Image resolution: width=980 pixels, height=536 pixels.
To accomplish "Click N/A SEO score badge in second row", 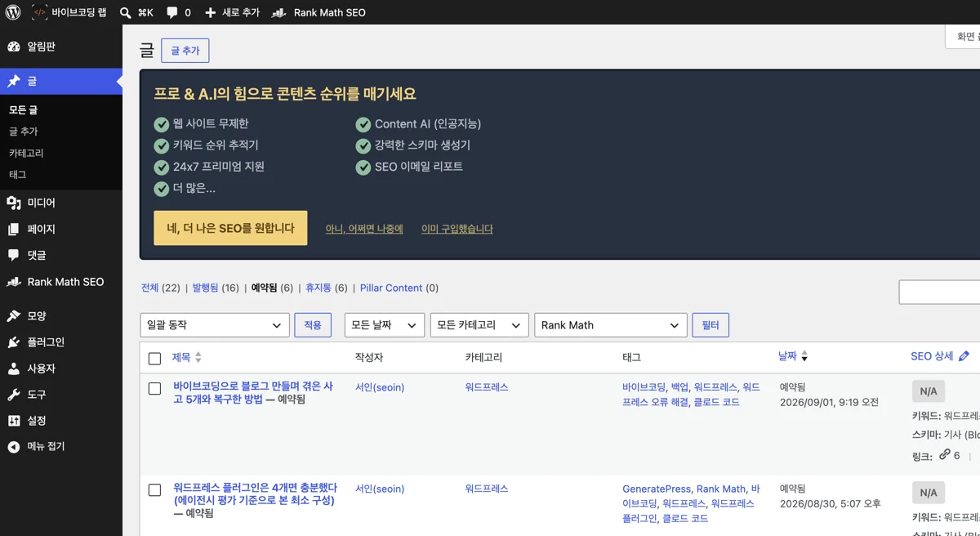I will coord(929,493).
